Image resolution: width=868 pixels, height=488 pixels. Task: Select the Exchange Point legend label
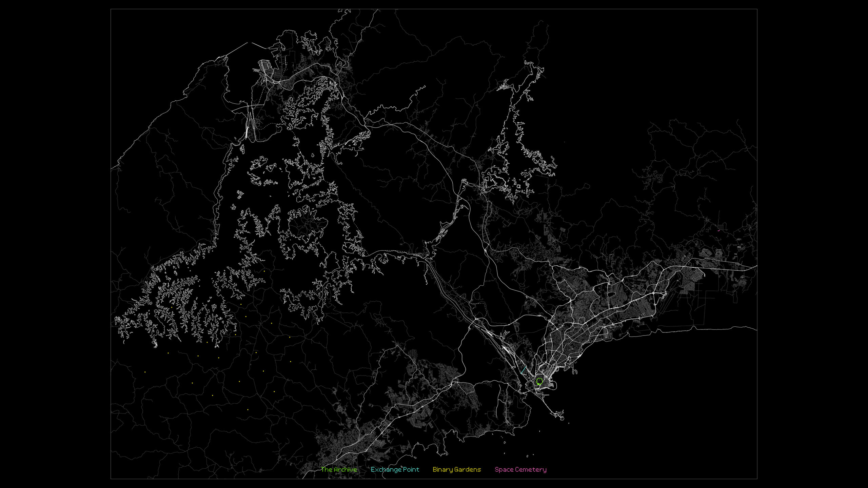[395, 469]
